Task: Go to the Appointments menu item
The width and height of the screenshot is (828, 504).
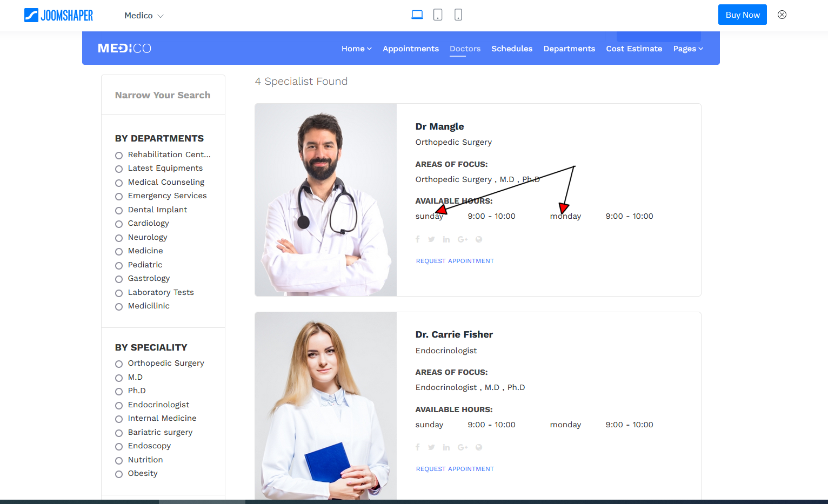Action: [x=410, y=49]
